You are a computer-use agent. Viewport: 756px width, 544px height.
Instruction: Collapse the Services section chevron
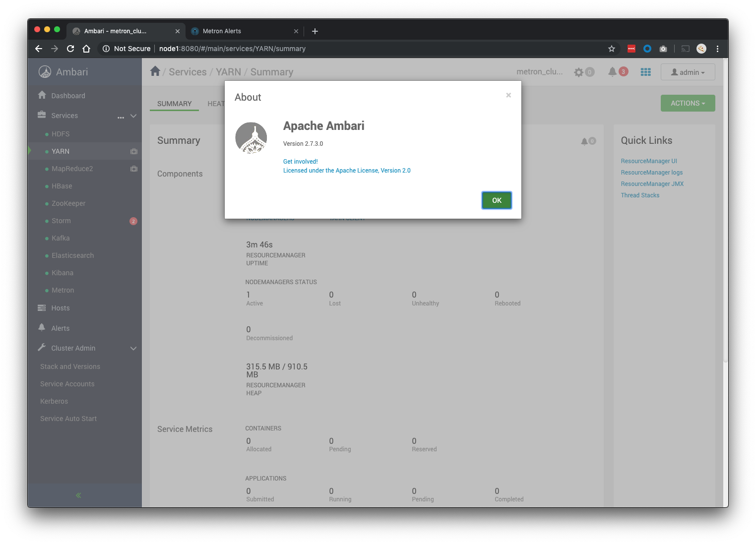pyautogui.click(x=133, y=116)
